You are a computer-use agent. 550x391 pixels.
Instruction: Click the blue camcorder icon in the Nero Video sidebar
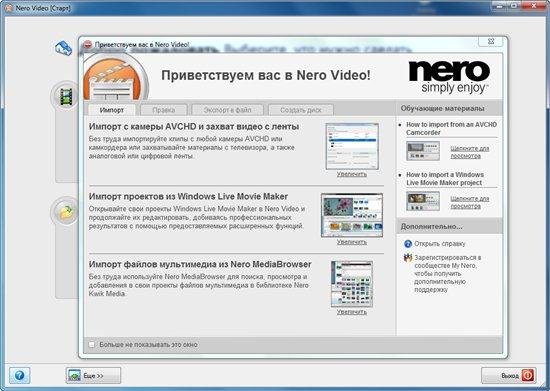point(63,48)
